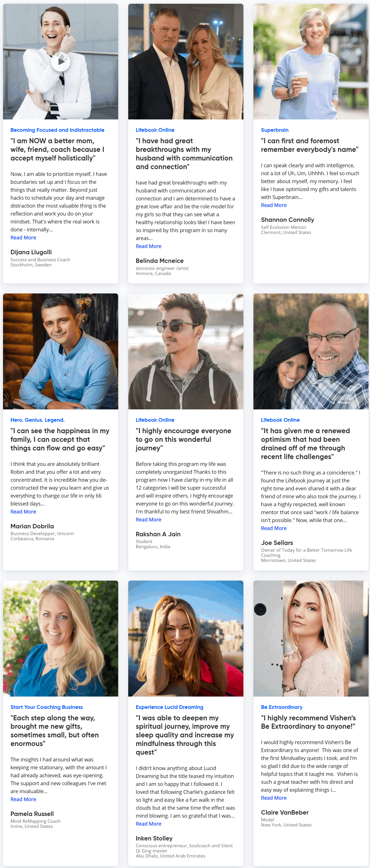Read more of Joe Sellars' testimonial

pos(274,528)
